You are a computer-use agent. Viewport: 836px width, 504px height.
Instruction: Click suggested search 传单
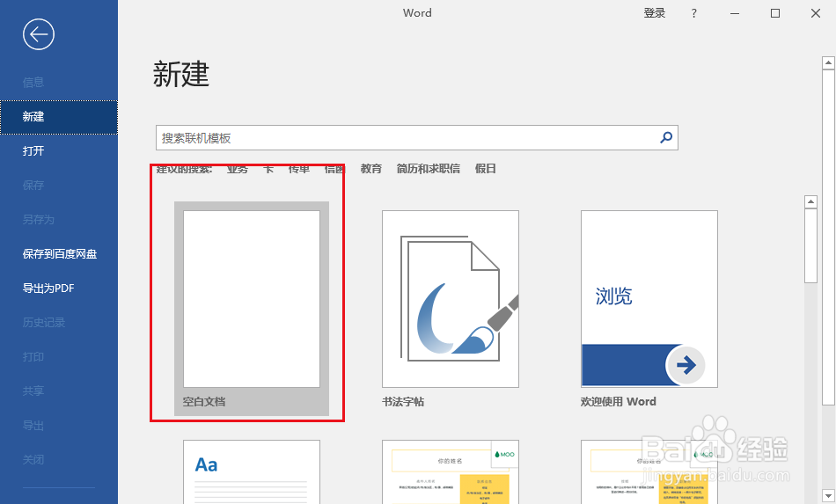click(299, 169)
